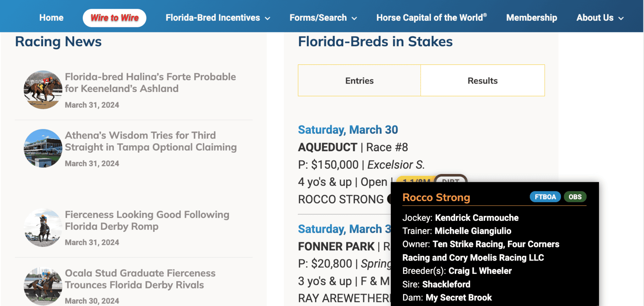Read Athena's Wisdom Tries for Third article
This screenshot has height=306, width=644.
coord(151,141)
